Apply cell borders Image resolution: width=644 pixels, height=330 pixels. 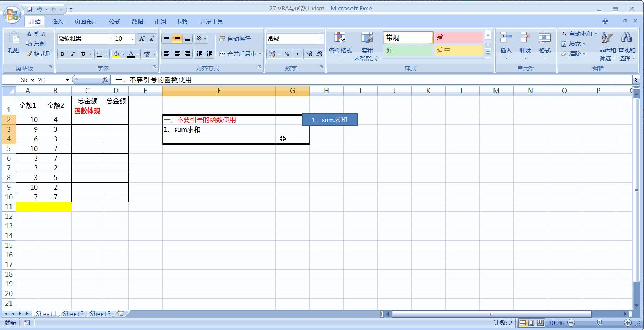(x=100, y=54)
